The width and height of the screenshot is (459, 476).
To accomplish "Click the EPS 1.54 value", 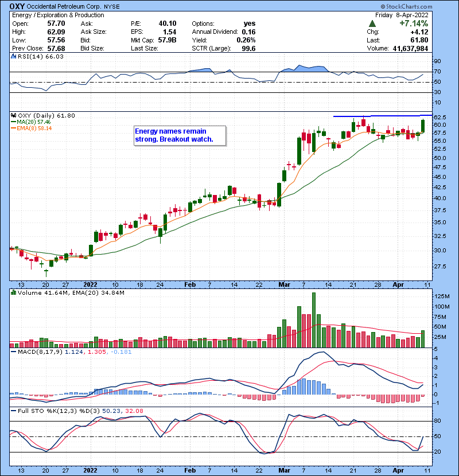I will point(169,32).
